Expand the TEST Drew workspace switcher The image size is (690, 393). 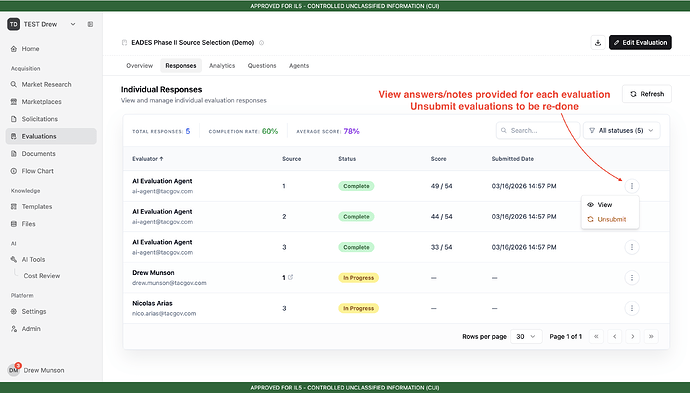point(41,24)
